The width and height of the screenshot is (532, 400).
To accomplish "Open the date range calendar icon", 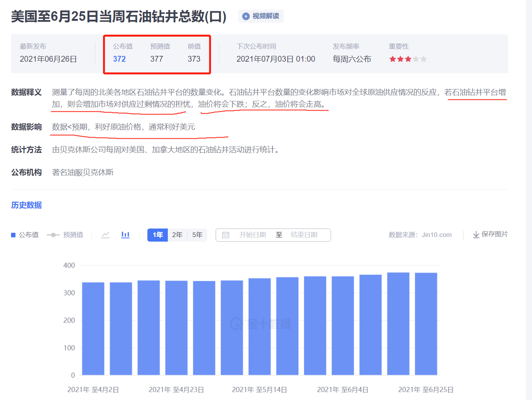I will click(x=226, y=235).
